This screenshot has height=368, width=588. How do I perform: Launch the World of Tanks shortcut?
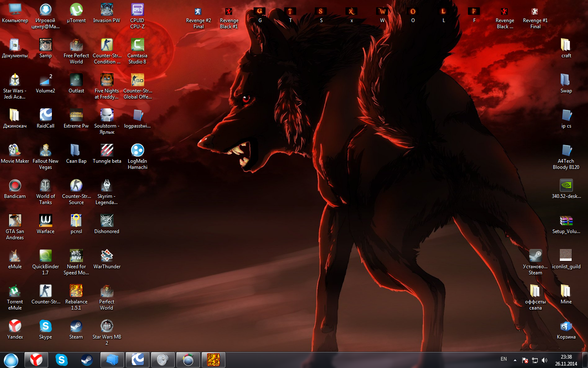45,192
